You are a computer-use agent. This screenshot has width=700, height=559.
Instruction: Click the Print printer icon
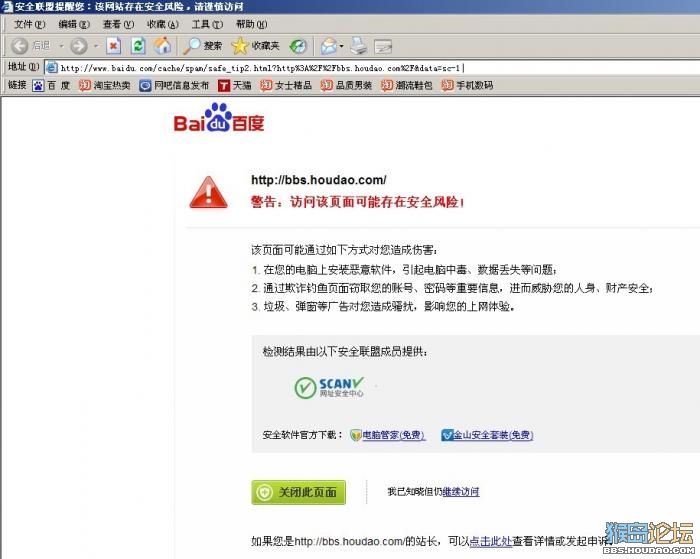358,46
